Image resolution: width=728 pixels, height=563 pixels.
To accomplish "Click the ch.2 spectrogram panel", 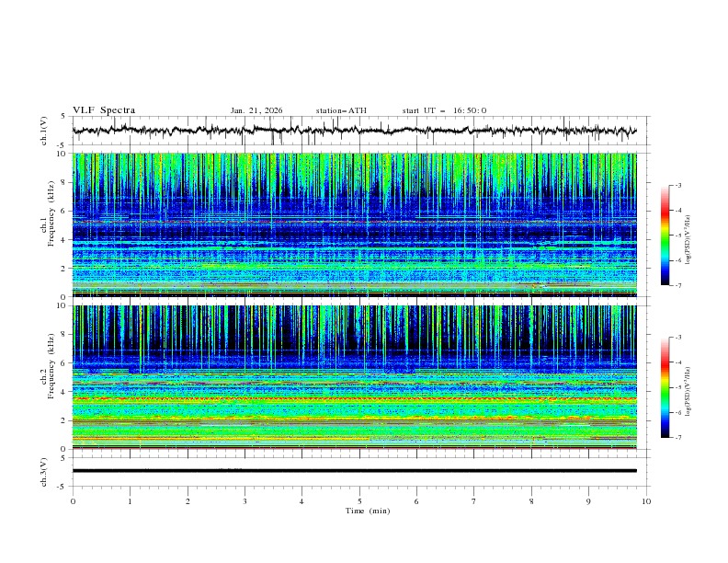I will (354, 377).
